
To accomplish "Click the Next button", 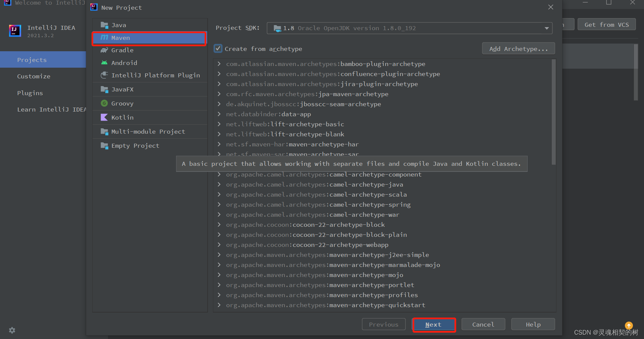I will (433, 324).
